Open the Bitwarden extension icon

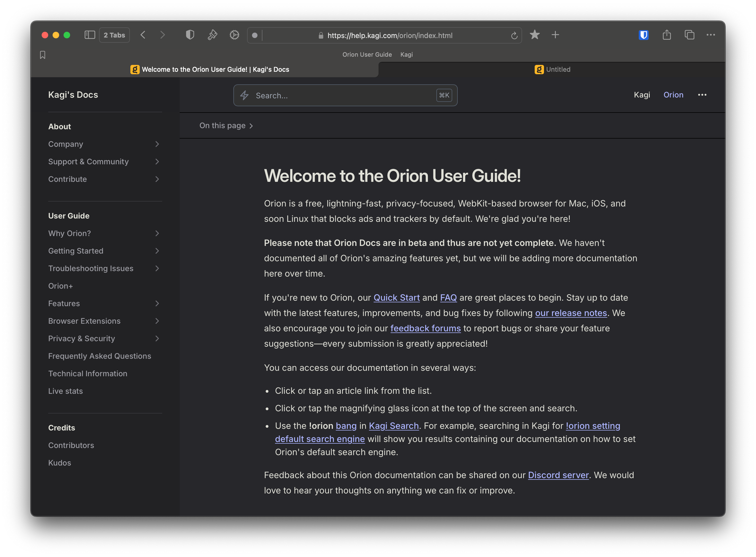point(643,35)
